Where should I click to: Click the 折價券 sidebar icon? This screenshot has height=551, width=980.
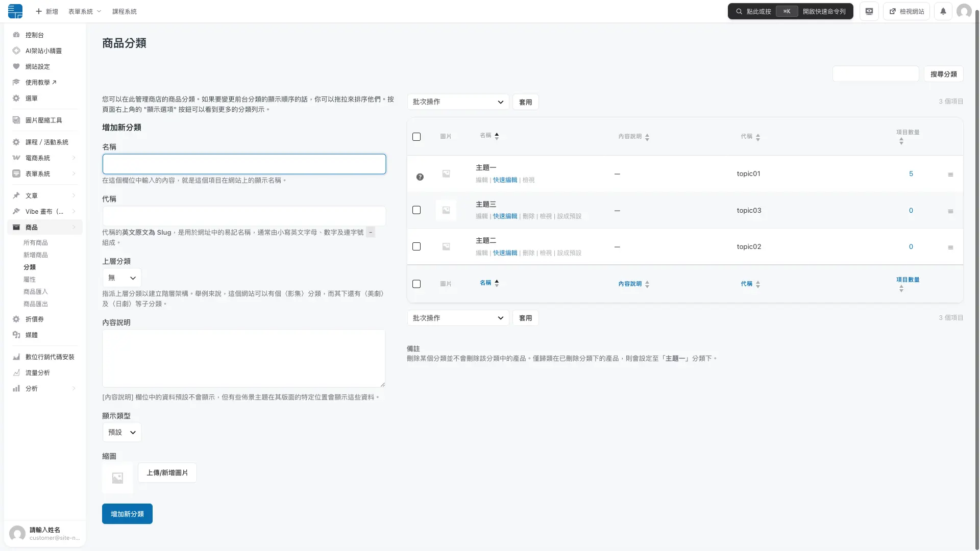click(16, 319)
